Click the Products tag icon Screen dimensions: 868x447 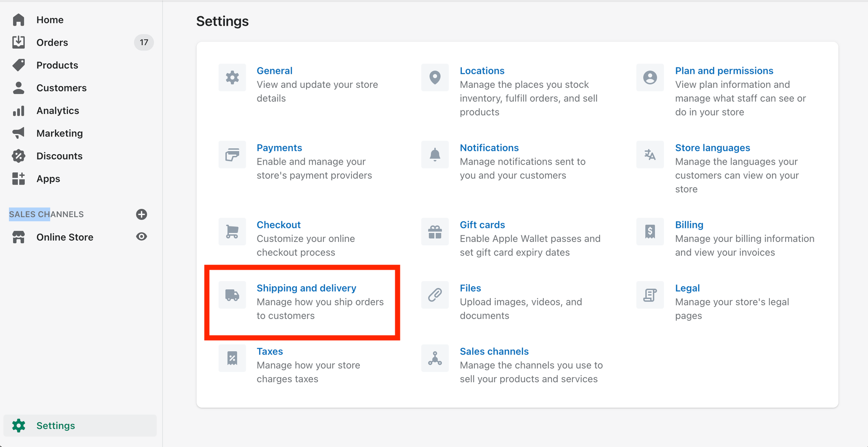point(18,65)
